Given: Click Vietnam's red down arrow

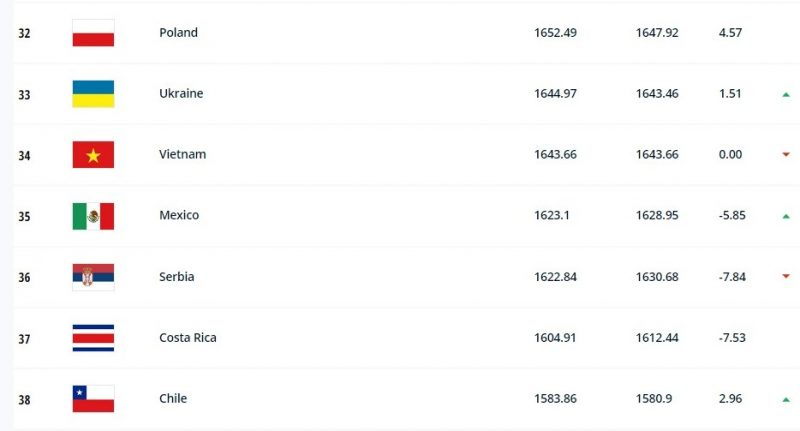Looking at the screenshot, I should [x=786, y=155].
